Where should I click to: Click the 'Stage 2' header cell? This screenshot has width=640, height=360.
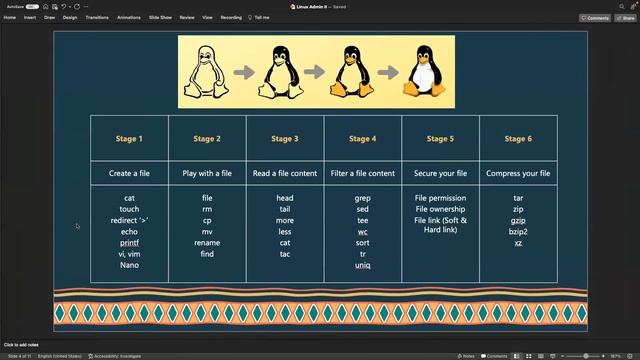pyautogui.click(x=207, y=138)
